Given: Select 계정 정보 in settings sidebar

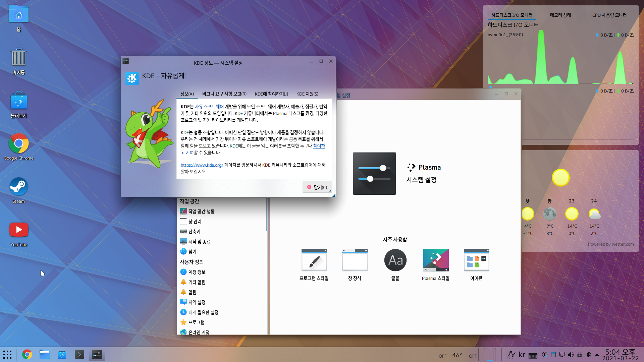Looking at the screenshot, I should click(x=197, y=272).
